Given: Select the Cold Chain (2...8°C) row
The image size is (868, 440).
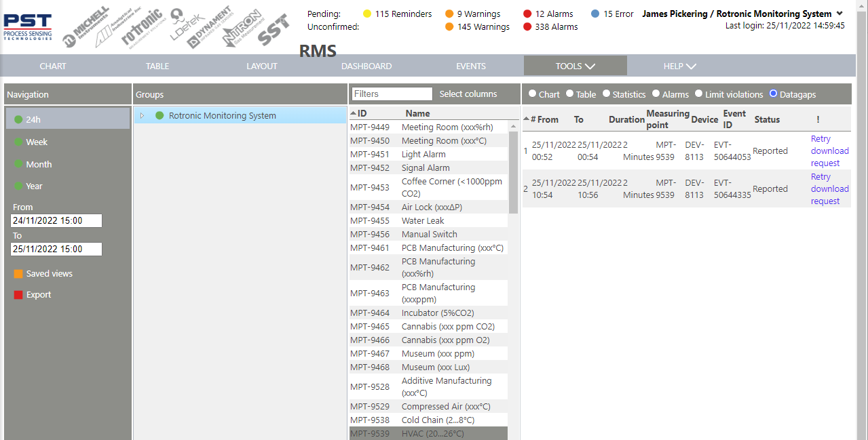Looking at the screenshot, I should click(x=428, y=420).
